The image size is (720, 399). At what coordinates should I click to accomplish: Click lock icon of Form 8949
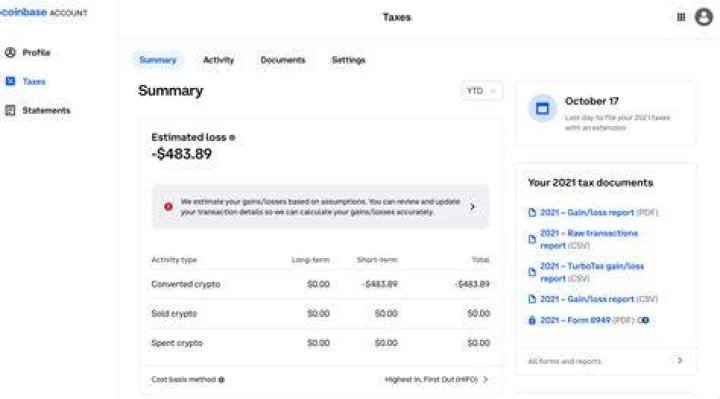[x=532, y=320]
